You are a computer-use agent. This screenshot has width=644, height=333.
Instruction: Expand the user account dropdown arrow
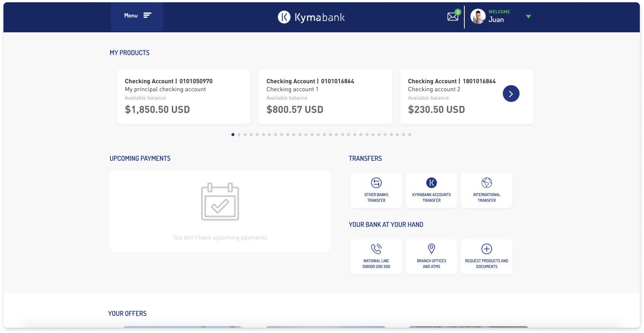pos(528,16)
